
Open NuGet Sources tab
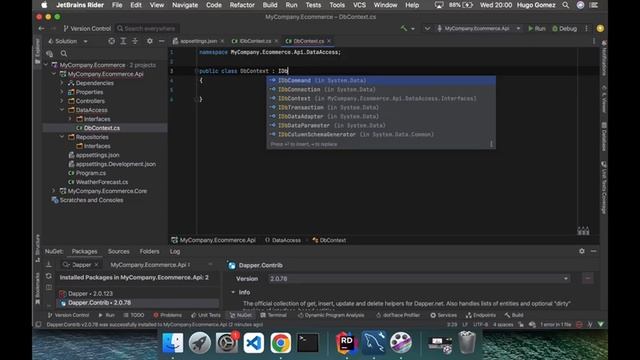pyautogui.click(x=119, y=251)
